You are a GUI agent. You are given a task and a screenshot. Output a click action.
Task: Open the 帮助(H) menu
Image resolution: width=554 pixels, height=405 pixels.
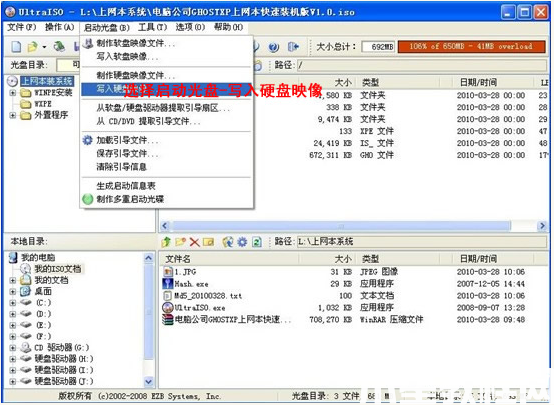pyautogui.click(x=228, y=27)
